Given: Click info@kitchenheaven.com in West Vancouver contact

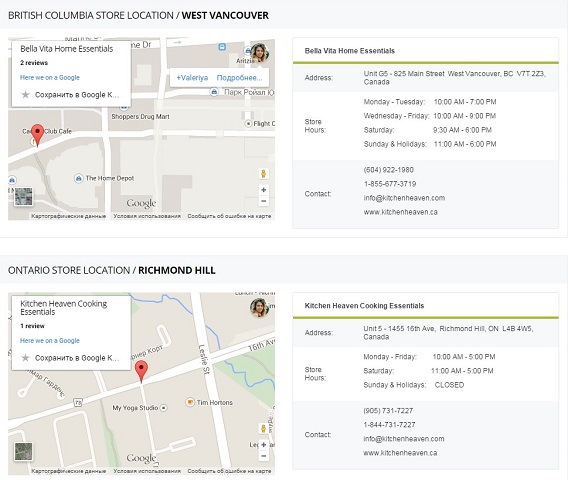Looking at the screenshot, I should pyautogui.click(x=404, y=198).
